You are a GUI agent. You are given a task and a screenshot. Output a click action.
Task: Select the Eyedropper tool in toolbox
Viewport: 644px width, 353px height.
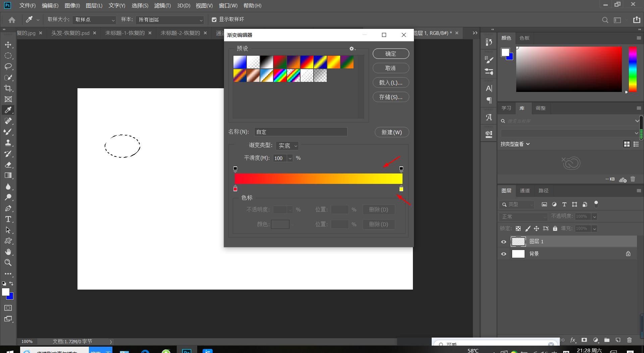(8, 110)
